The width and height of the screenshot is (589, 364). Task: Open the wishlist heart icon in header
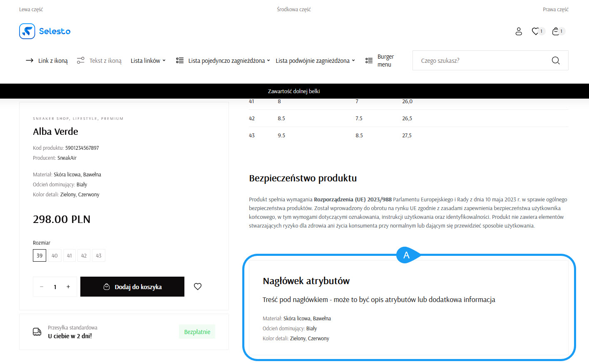(536, 31)
